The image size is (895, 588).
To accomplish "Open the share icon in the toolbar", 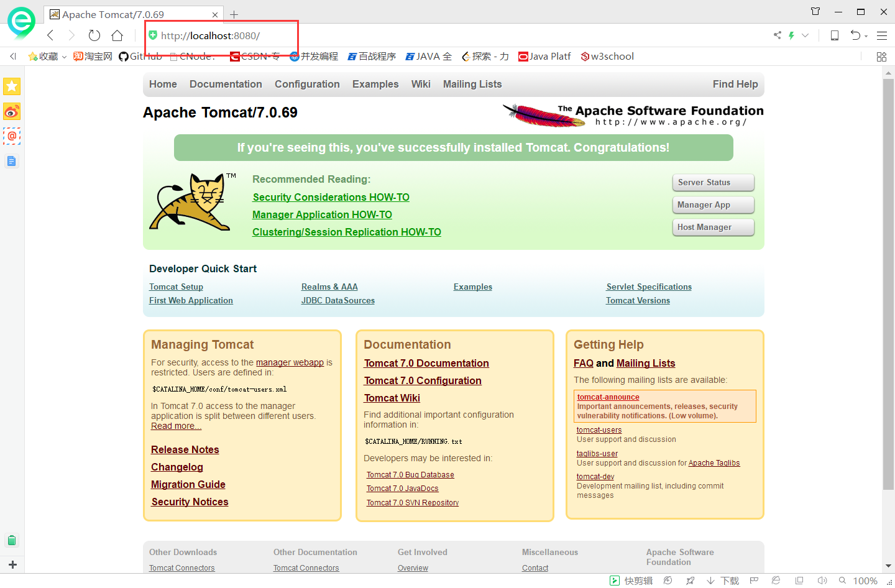I will pyautogui.click(x=778, y=35).
